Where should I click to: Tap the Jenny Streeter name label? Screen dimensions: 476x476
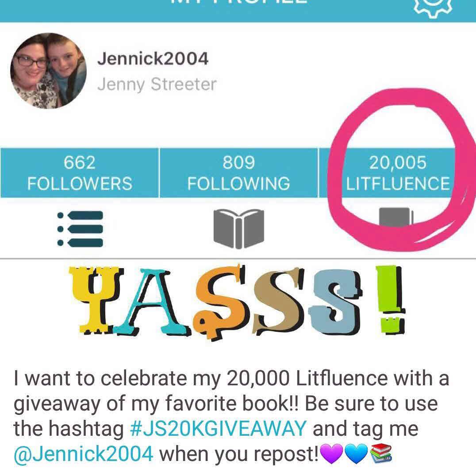pyautogui.click(x=157, y=84)
